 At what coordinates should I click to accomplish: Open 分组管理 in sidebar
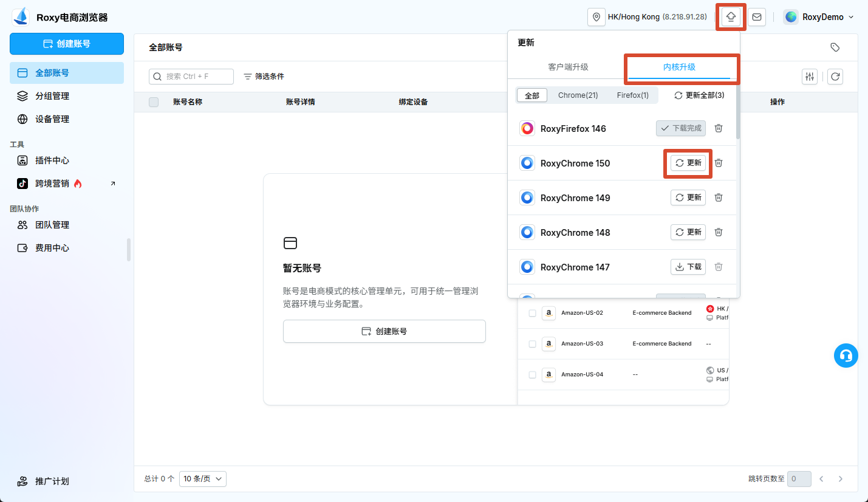67,96
